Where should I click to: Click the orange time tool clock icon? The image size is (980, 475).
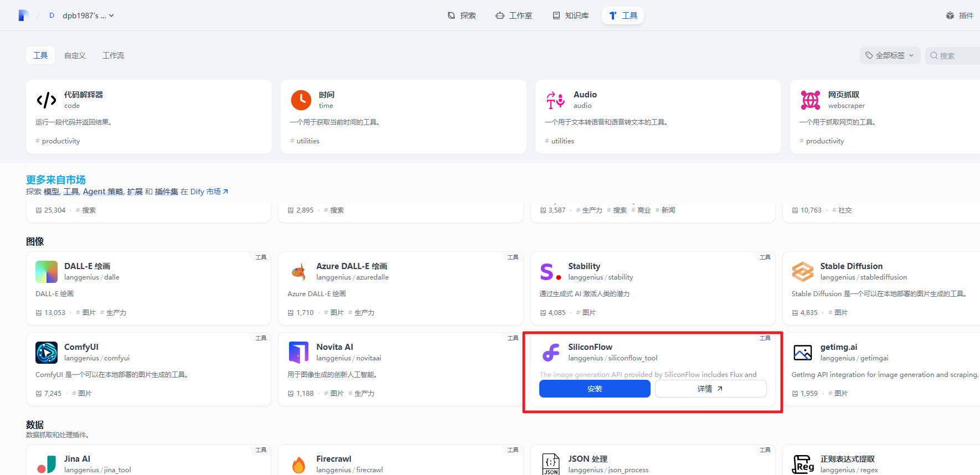click(x=301, y=100)
